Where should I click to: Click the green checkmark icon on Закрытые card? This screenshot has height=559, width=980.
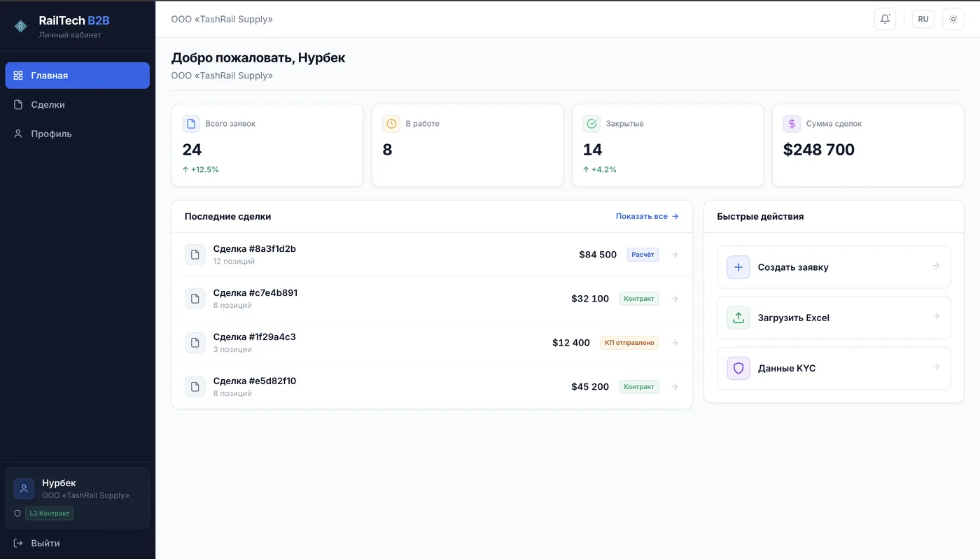(x=591, y=123)
